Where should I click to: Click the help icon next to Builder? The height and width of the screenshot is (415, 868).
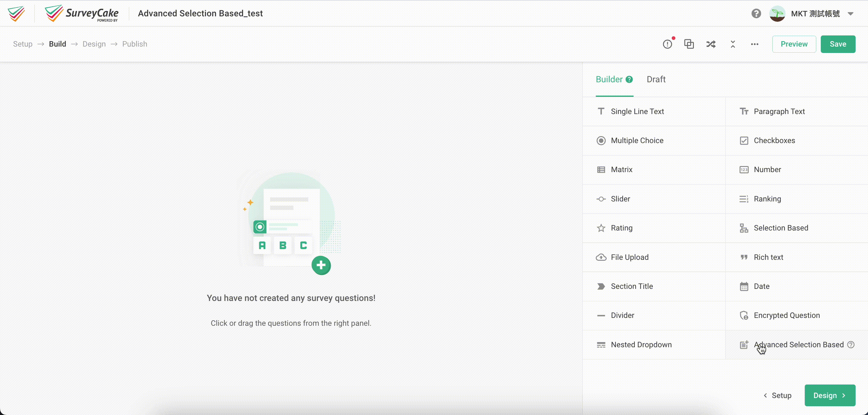(x=629, y=80)
